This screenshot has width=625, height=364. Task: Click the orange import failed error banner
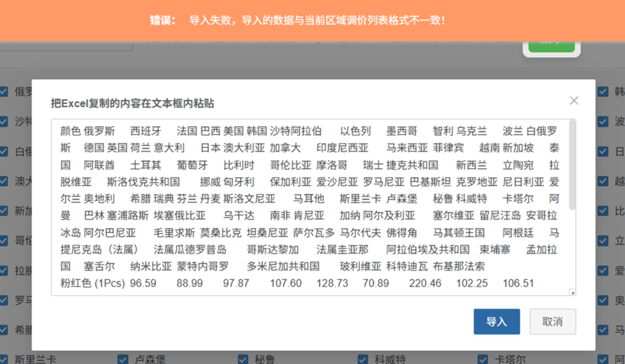click(312, 20)
